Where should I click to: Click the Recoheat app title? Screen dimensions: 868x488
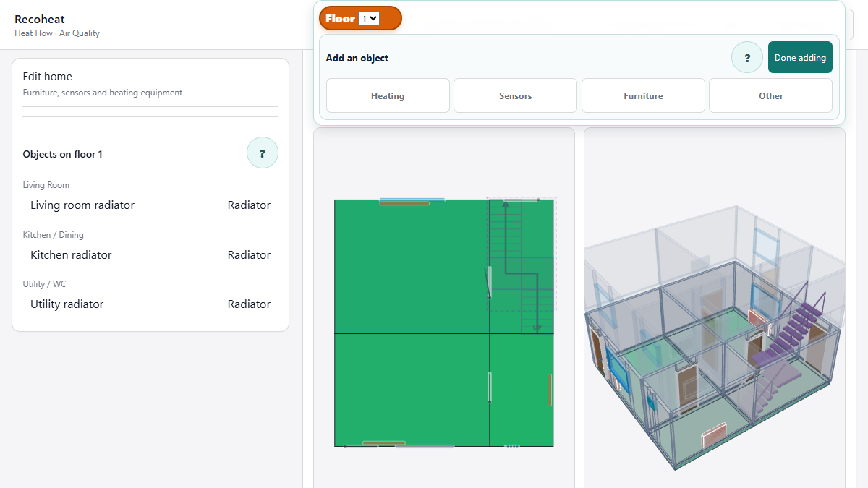point(40,20)
